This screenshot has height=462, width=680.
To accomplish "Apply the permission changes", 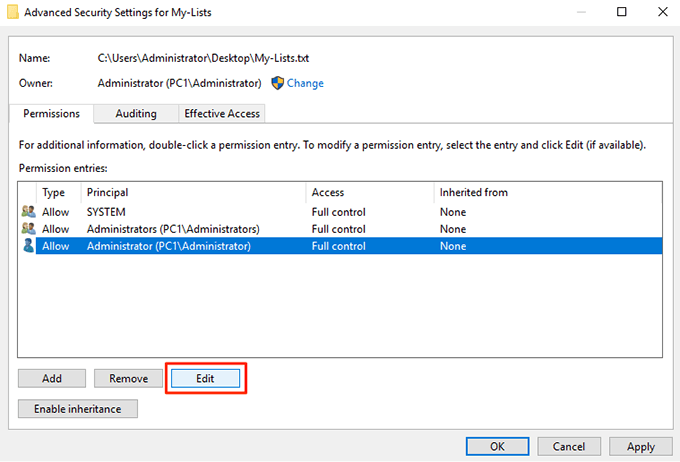I will point(640,447).
